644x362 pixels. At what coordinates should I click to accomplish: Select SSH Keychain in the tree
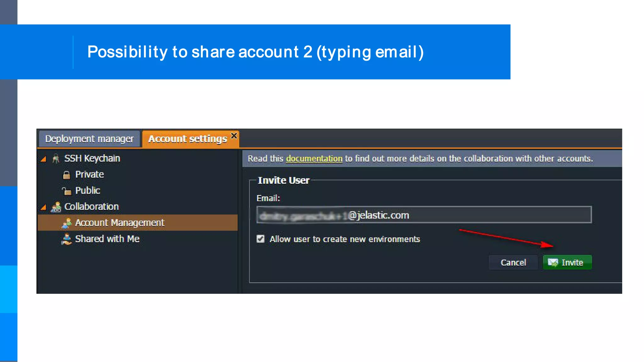pos(92,158)
